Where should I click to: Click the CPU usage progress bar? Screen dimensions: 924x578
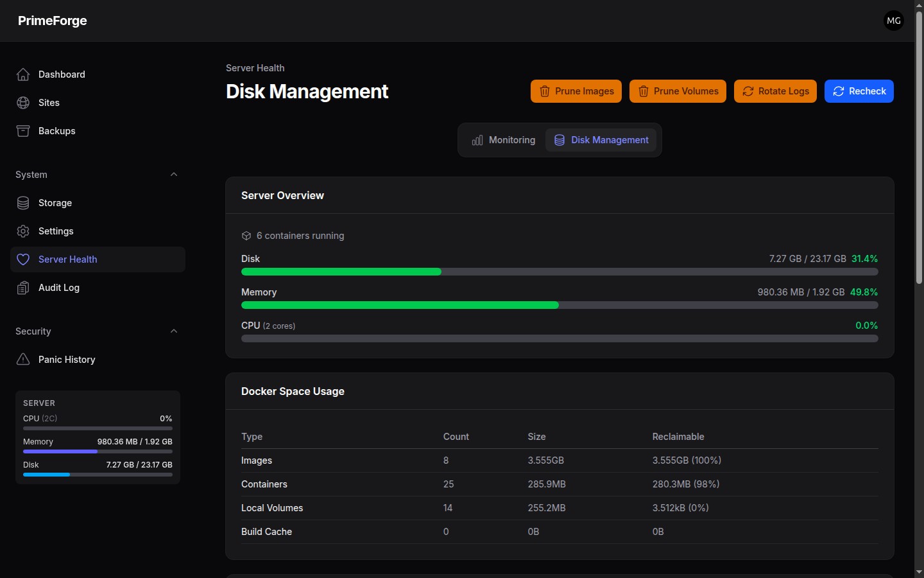tap(560, 338)
